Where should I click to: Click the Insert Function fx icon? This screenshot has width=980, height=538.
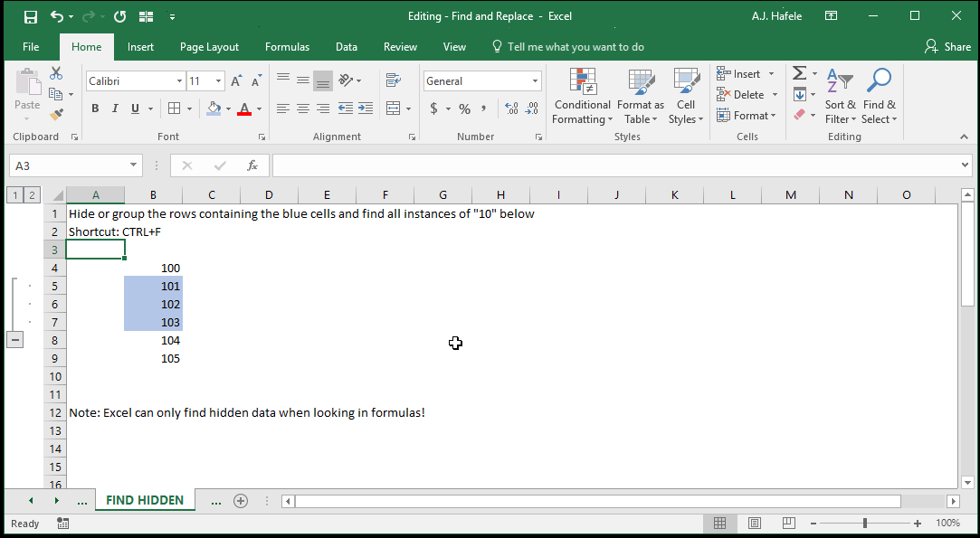click(252, 165)
